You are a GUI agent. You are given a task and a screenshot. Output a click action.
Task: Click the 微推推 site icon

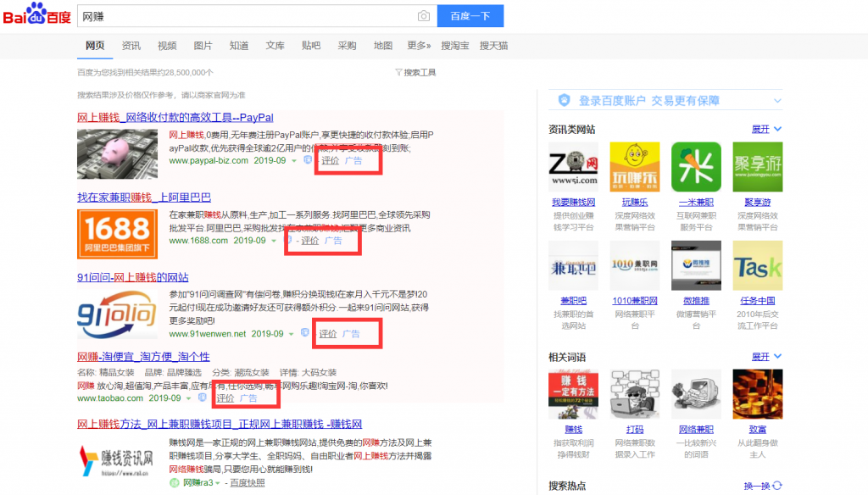pyautogui.click(x=697, y=265)
